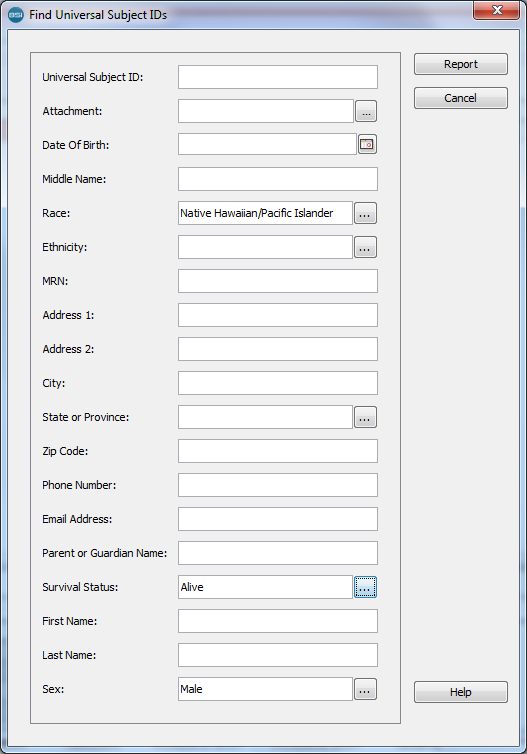Viewport: 527px width, 754px height.
Task: Focus the Zip Code field
Action: (278, 451)
